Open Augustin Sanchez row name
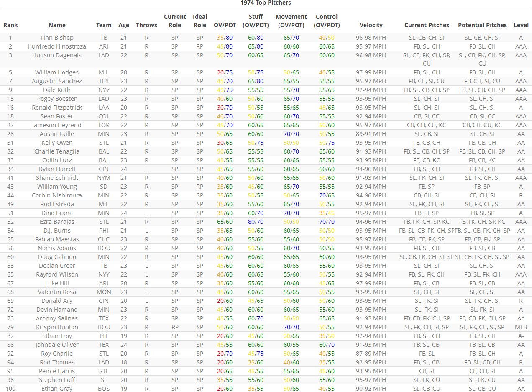This screenshot has width=532, height=392. [57, 81]
